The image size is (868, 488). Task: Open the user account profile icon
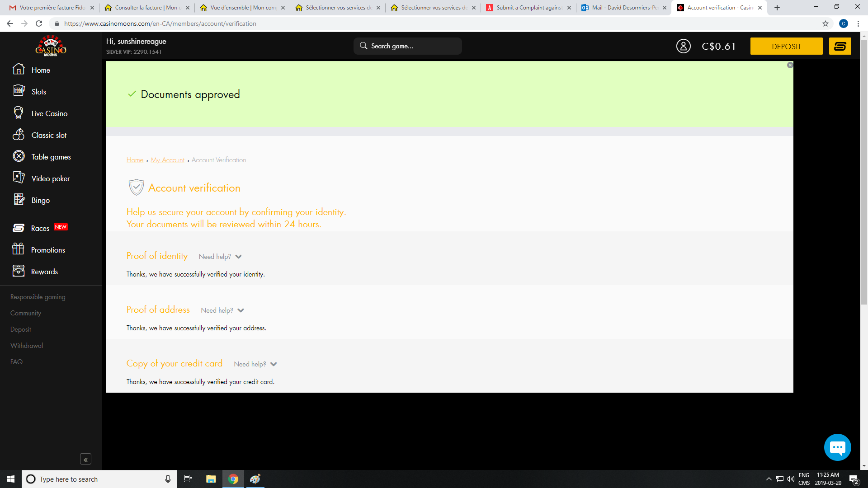coord(683,46)
